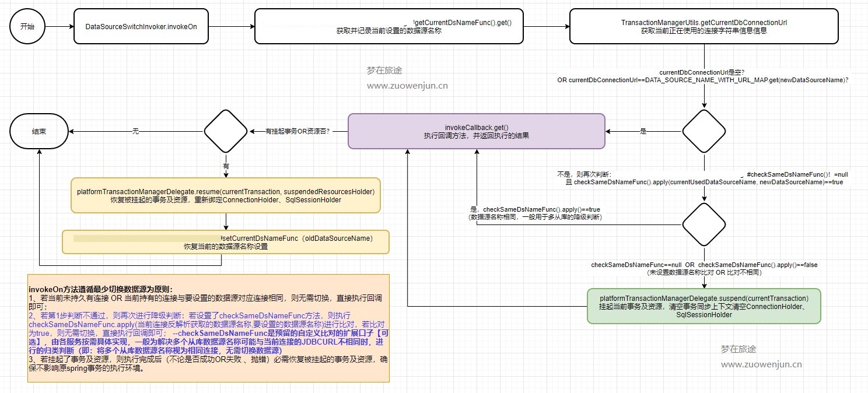Click the TransactionManagerUtils.getCurrentDbConnectionUrl box
The height and width of the screenshot is (393, 868).
pos(703,26)
